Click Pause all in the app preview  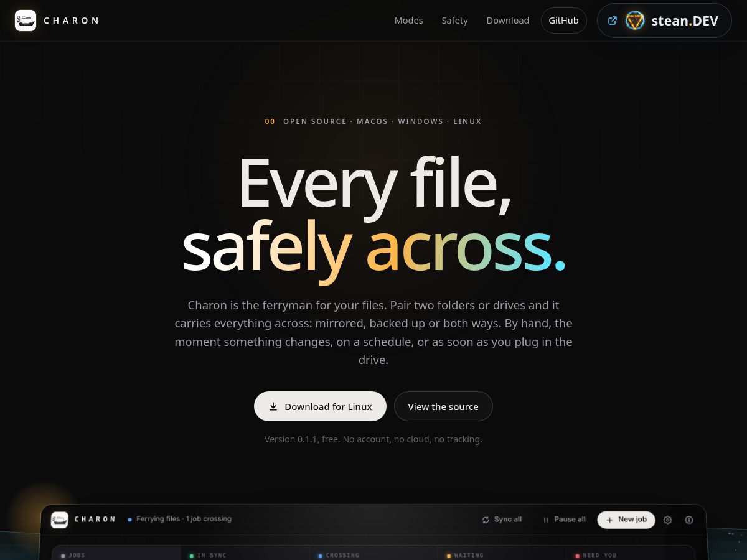point(563,520)
